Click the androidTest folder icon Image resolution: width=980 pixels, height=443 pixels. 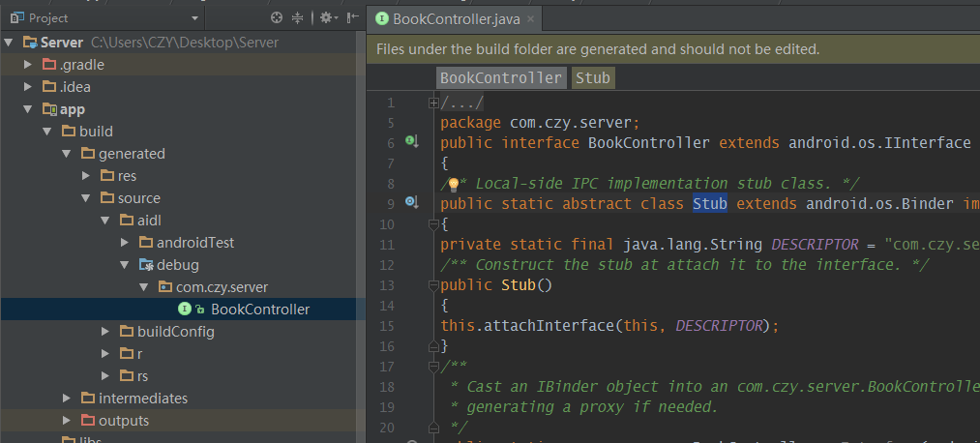[x=146, y=243]
